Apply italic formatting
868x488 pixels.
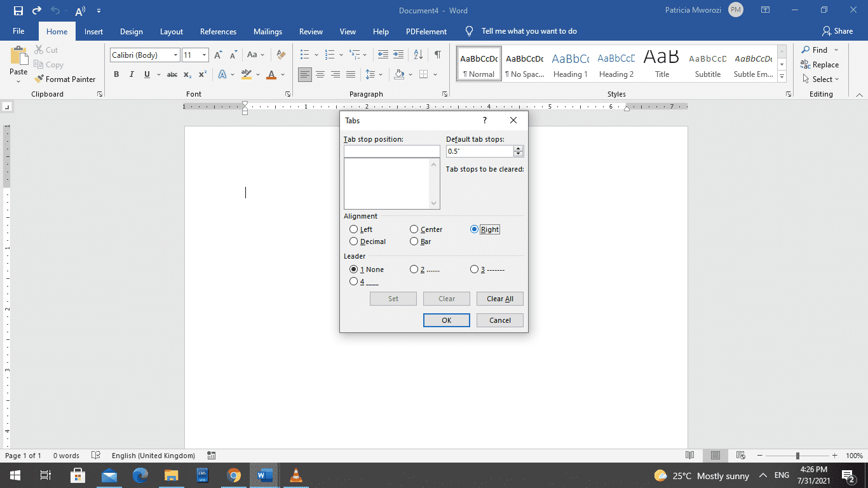click(132, 74)
